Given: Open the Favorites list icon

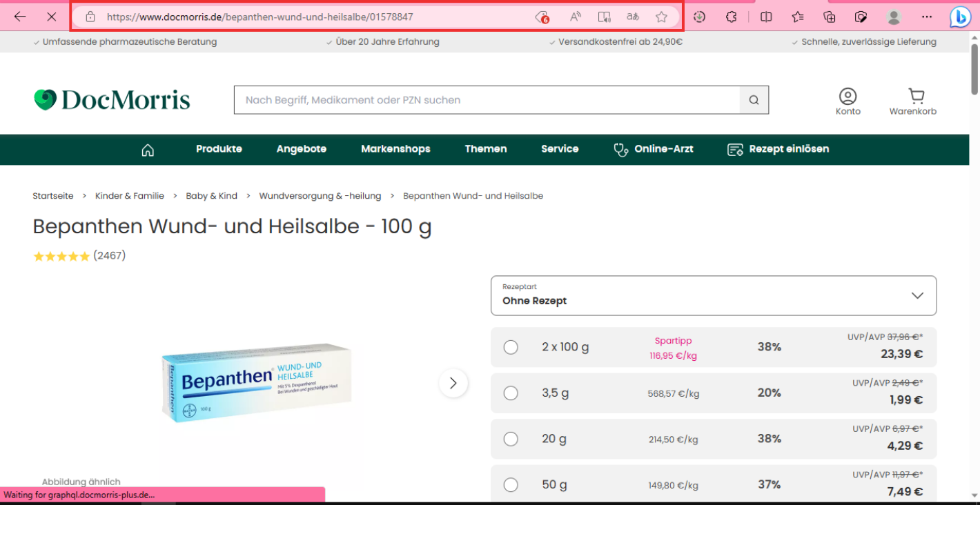Looking at the screenshot, I should pos(798,17).
